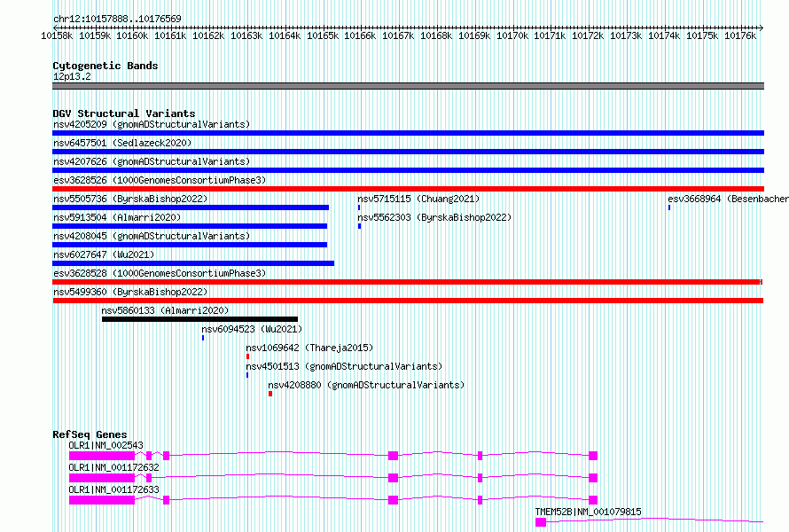789x532 pixels.
Task: Open the nsv4501513 (gnomADStructuralVariants) label
Action: click(344, 366)
